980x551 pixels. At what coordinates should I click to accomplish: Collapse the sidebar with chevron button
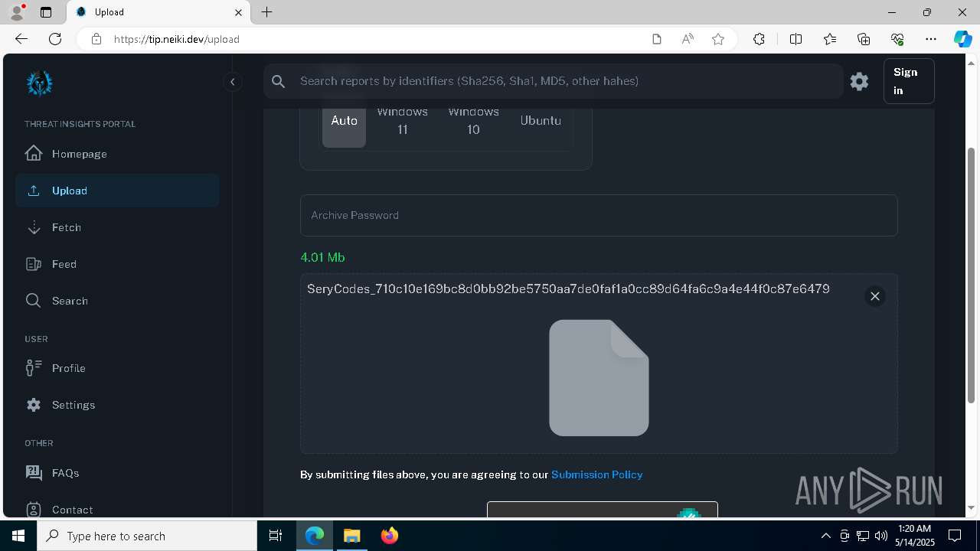[233, 82]
